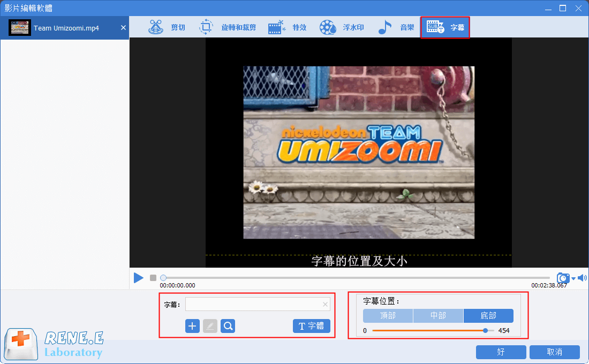Open the 音樂 music tab
The width and height of the screenshot is (589, 364).
pyautogui.click(x=396, y=27)
